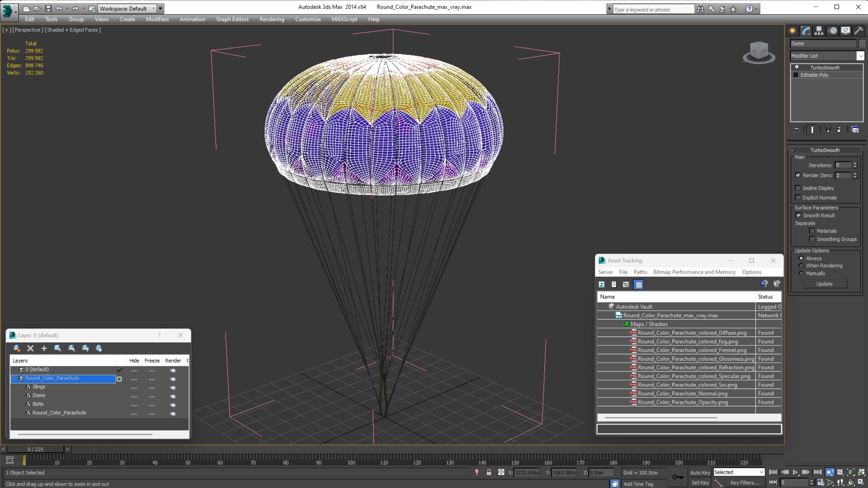Click Configure Modifier Sets icon

pos(855,129)
